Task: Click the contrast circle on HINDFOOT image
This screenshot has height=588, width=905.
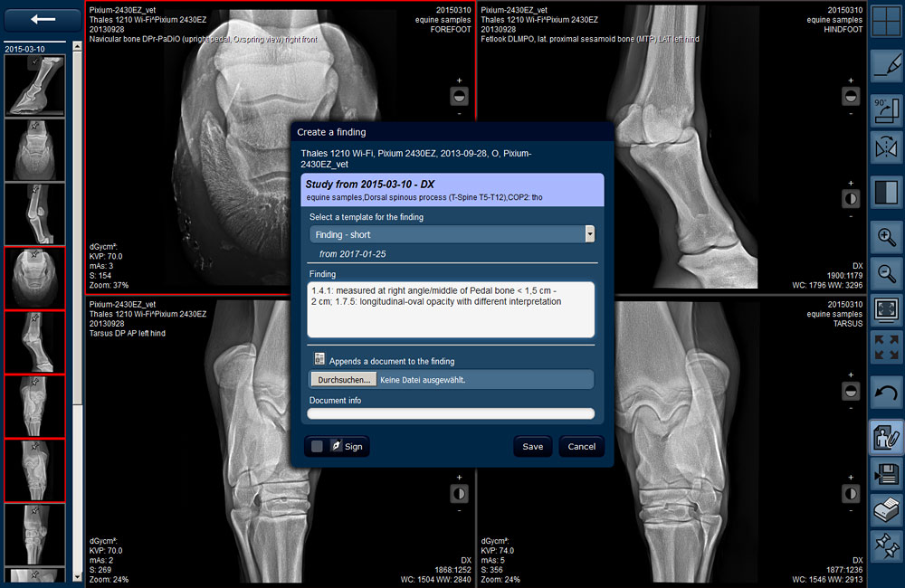Action: click(x=851, y=198)
